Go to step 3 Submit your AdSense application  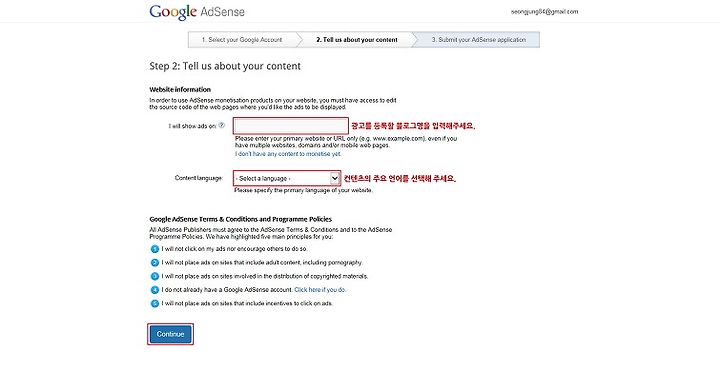click(x=478, y=40)
